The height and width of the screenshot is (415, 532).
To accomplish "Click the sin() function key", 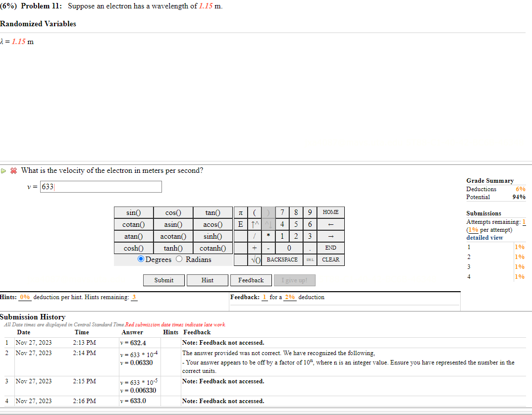I will click(x=134, y=212).
